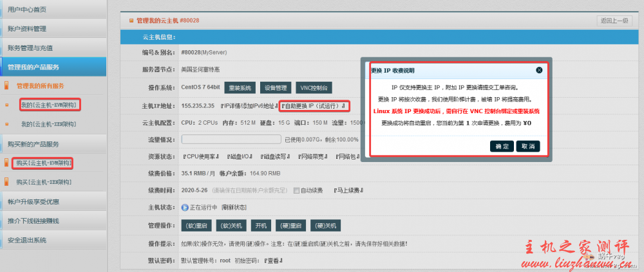Click the 自助更换 IP（试运行）link
This screenshot has width=644, height=272.
point(314,105)
